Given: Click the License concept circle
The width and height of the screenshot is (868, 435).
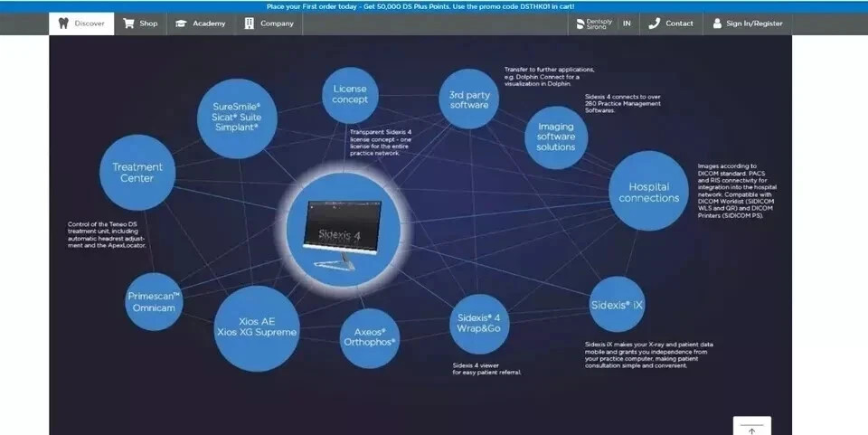Looking at the screenshot, I should pyautogui.click(x=350, y=95).
